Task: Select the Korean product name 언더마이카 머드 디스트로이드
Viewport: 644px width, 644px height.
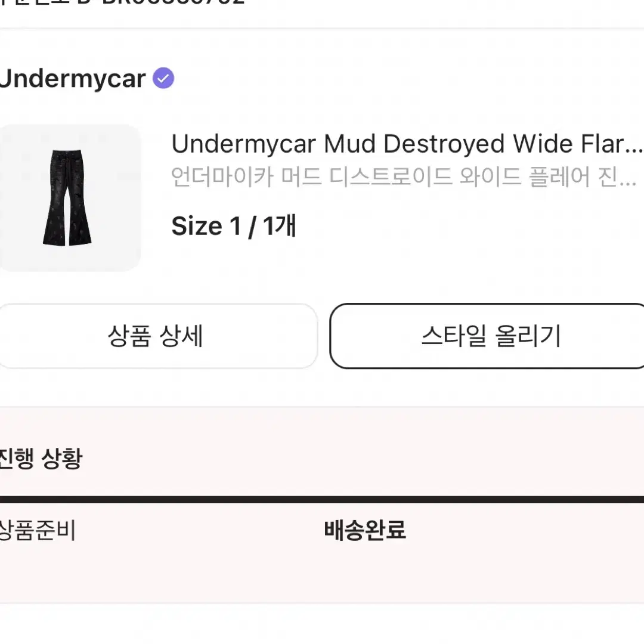Action: (310, 177)
